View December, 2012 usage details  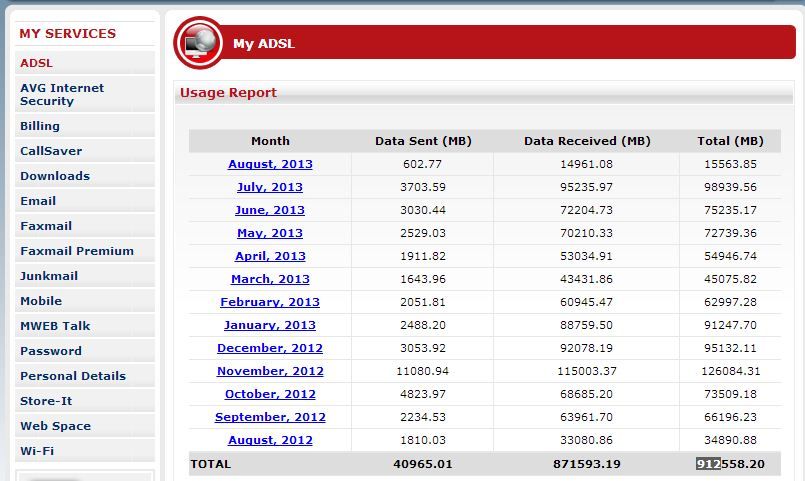tap(270, 348)
